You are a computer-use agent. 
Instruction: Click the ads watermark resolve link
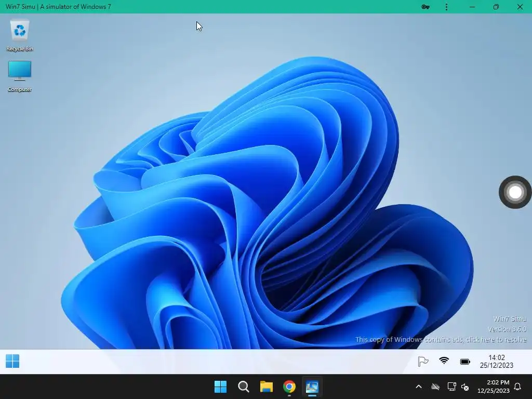[x=441, y=340]
